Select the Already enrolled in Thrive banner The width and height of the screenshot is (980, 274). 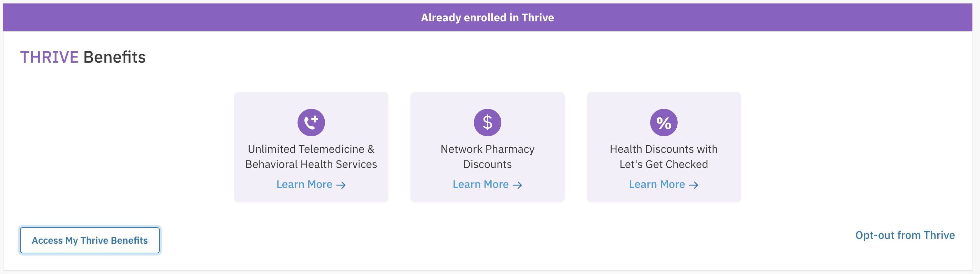click(x=487, y=18)
